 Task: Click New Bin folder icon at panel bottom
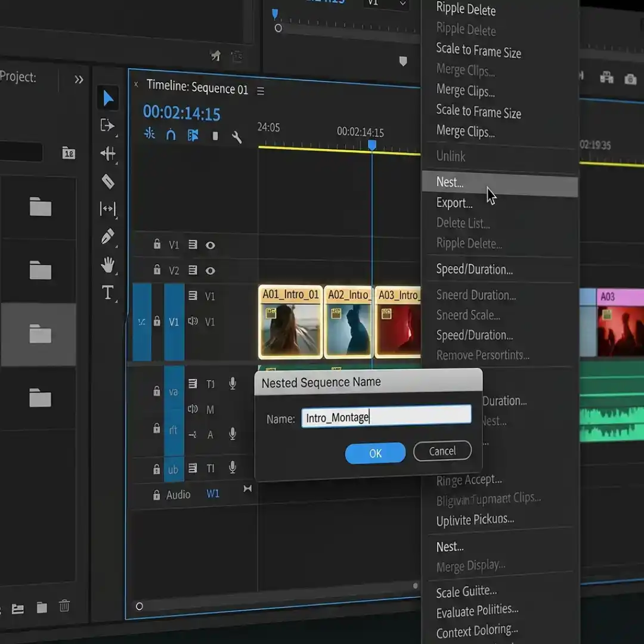point(42,608)
